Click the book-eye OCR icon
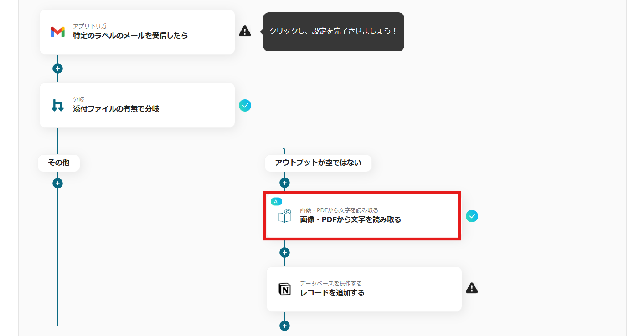Screen dimensions: 644x336 pyautogui.click(x=285, y=216)
